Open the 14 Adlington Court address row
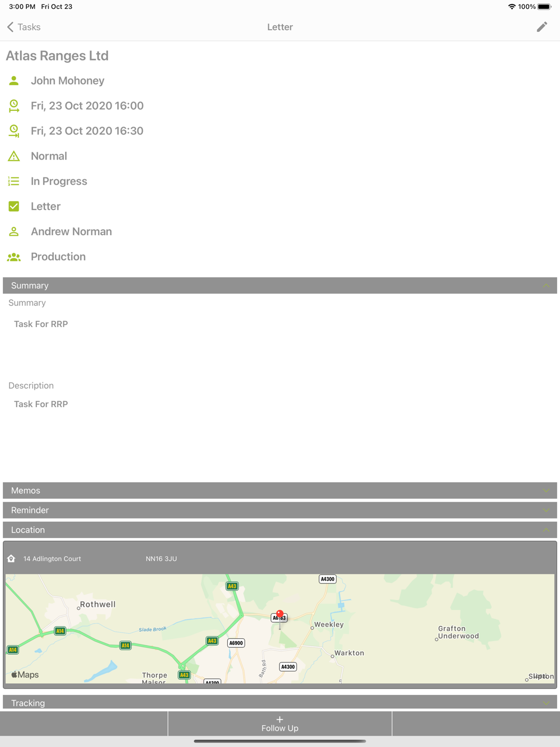 tap(280, 558)
